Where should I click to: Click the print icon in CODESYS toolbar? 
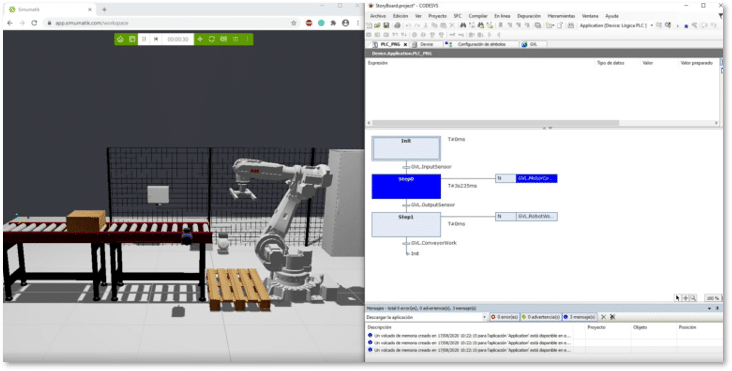tap(397, 25)
